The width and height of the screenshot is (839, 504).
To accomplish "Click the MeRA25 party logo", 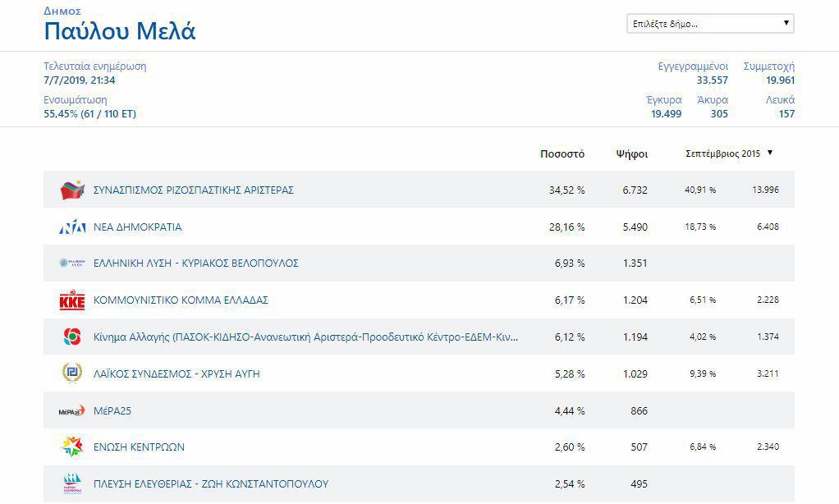I will coord(72,410).
